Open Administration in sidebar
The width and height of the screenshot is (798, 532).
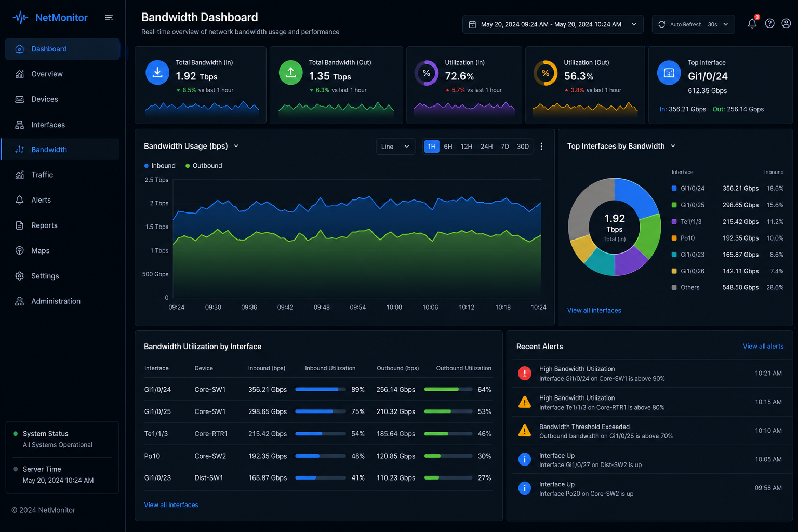tap(62, 301)
